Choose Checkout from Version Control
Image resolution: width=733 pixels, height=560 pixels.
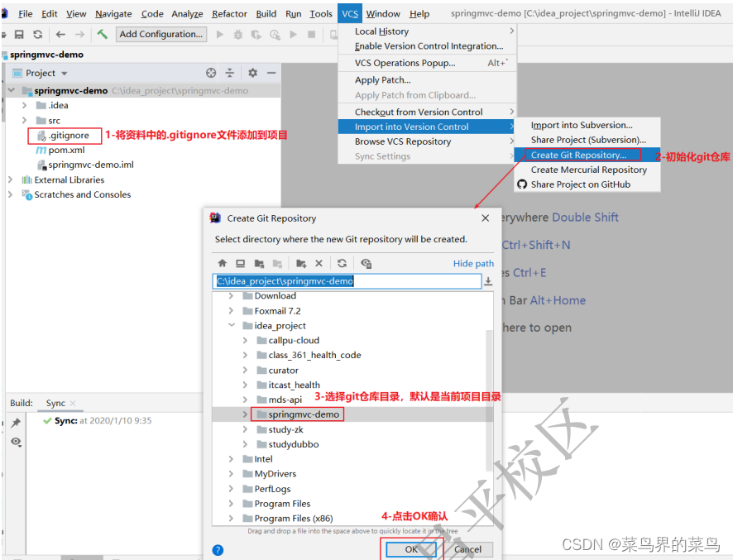click(x=427, y=112)
